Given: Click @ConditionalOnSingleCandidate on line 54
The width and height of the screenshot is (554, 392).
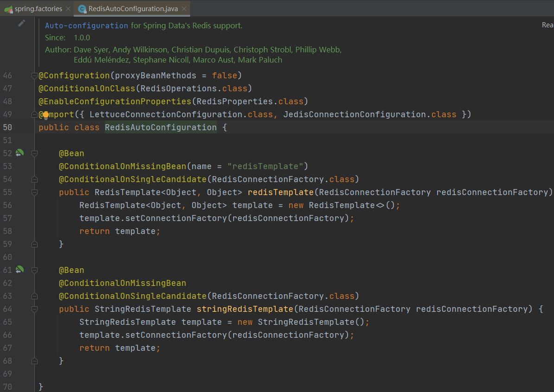Looking at the screenshot, I should (133, 179).
